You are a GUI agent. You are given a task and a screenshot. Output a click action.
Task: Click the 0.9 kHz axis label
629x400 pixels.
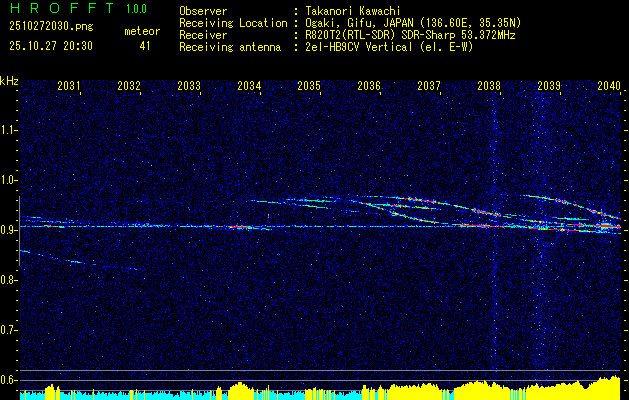click(8, 230)
